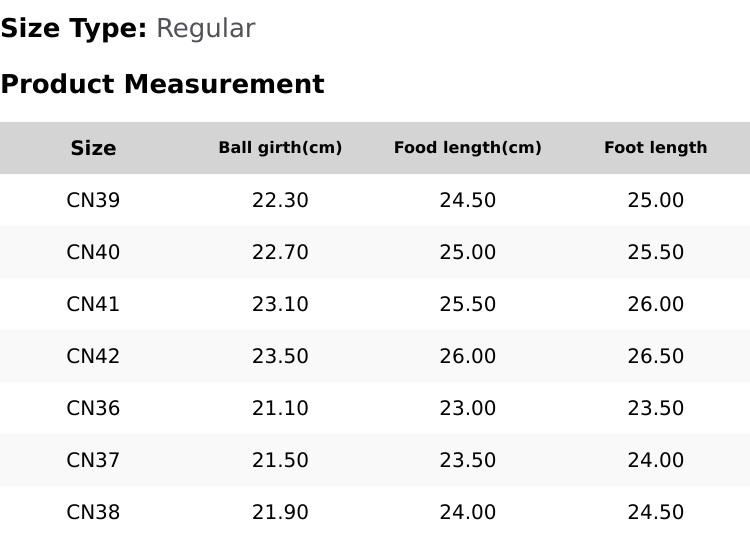Click the 23.10 ball girth value
The height and width of the screenshot is (538, 750).
click(x=280, y=304)
